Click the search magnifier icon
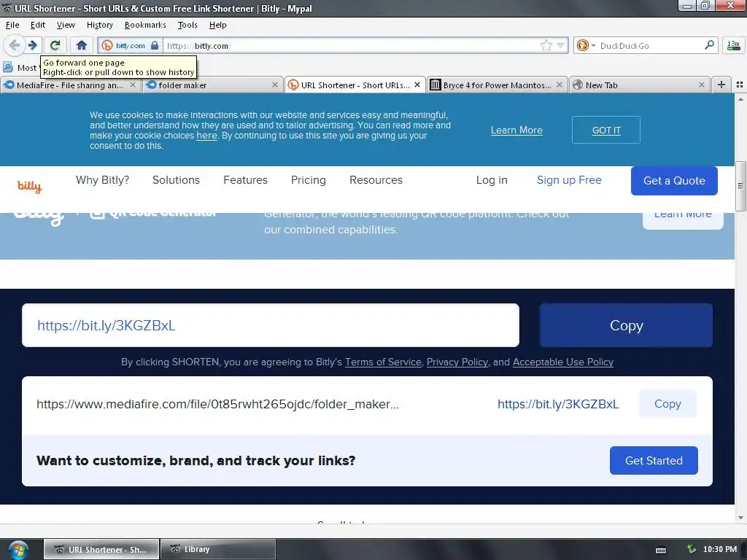747x560 pixels. coord(709,45)
